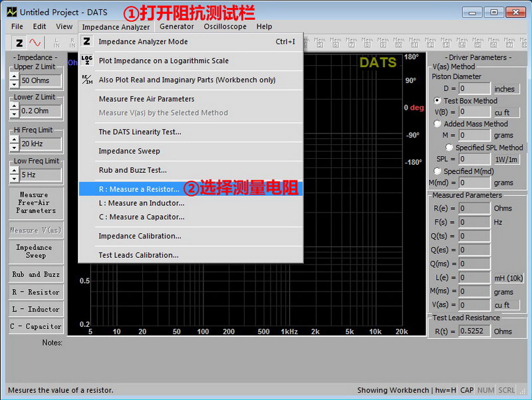The image size is (532, 400).
Task: Click the LOG Z icon in the menu
Action: click(87, 60)
